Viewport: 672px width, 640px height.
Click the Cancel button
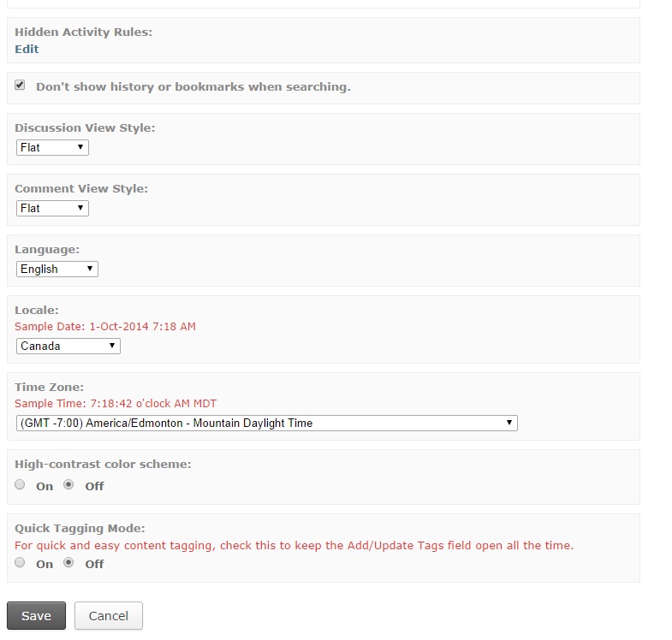point(109,615)
